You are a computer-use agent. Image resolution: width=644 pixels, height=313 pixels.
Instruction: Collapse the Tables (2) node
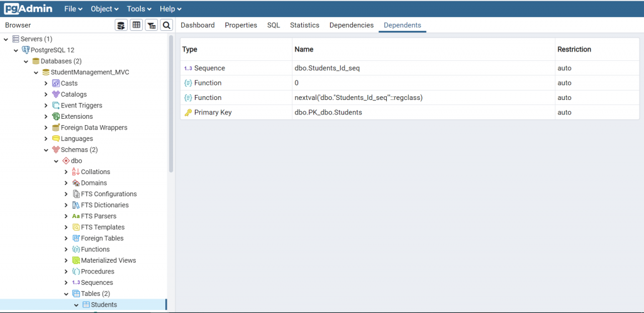pyautogui.click(x=66, y=294)
